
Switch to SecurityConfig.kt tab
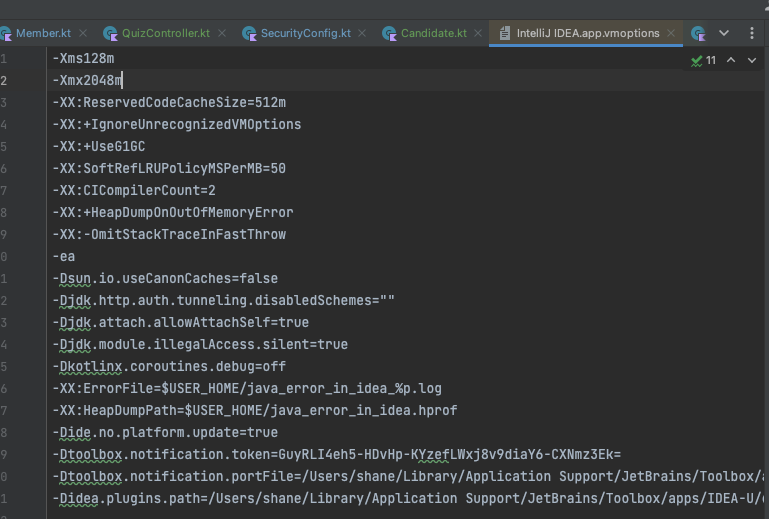pos(305,33)
